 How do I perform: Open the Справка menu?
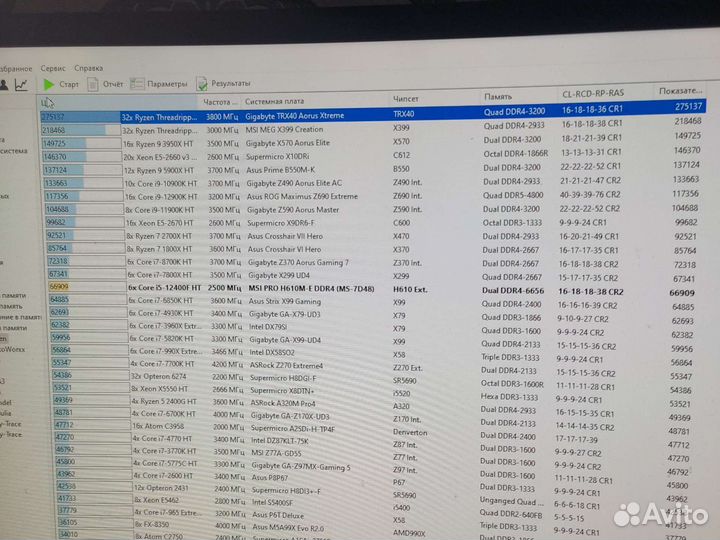pos(89,68)
